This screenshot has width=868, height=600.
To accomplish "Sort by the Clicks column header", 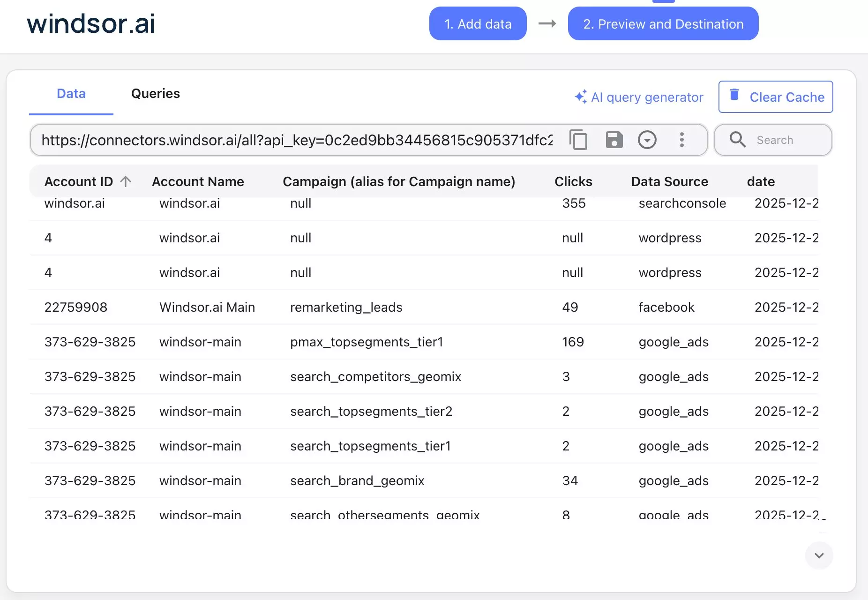I will tap(573, 181).
